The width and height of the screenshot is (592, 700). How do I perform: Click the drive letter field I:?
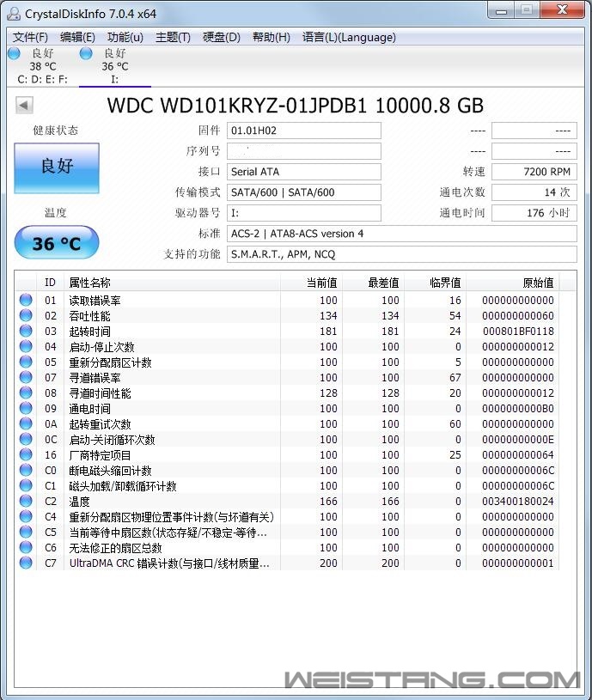(x=304, y=212)
